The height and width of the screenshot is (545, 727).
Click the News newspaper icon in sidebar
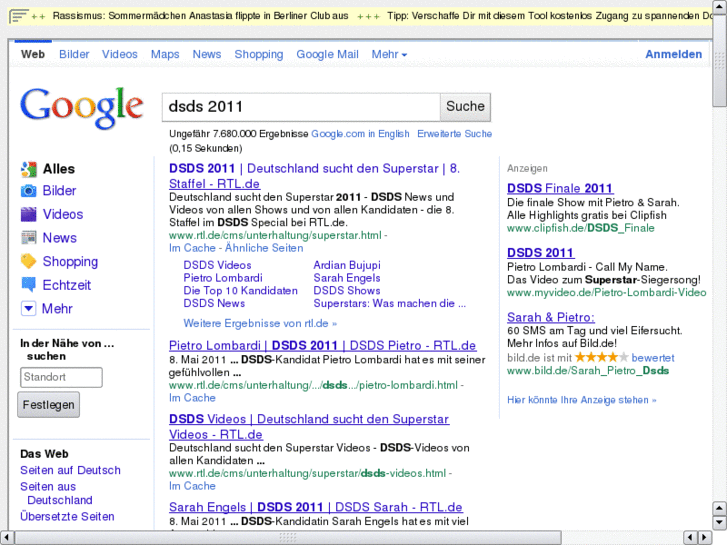click(x=28, y=238)
